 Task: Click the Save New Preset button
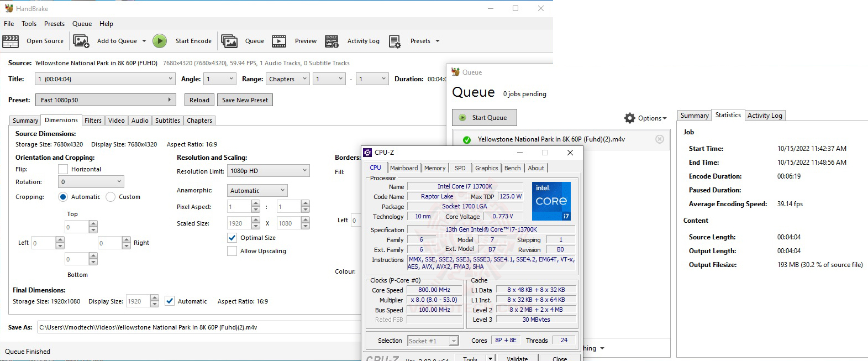click(x=245, y=100)
